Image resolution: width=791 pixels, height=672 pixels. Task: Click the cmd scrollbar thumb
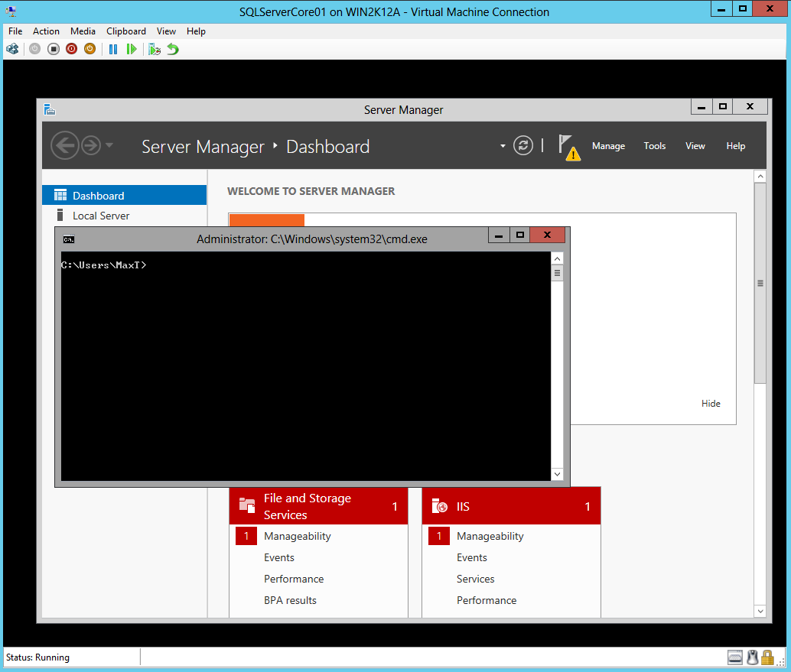tap(557, 273)
